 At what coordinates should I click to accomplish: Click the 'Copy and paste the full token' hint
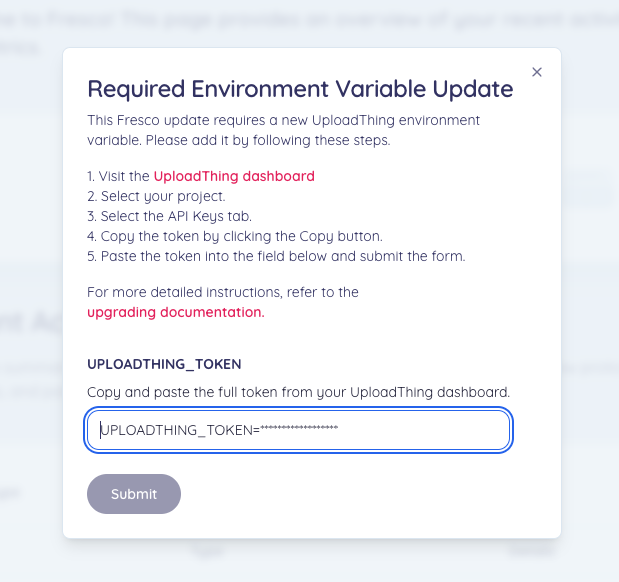click(x=298, y=392)
